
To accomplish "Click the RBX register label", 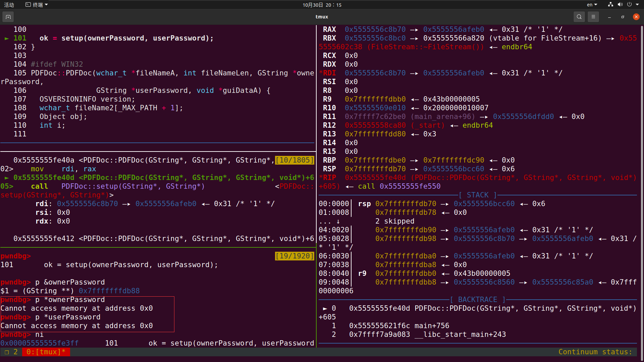I will tap(329, 38).
